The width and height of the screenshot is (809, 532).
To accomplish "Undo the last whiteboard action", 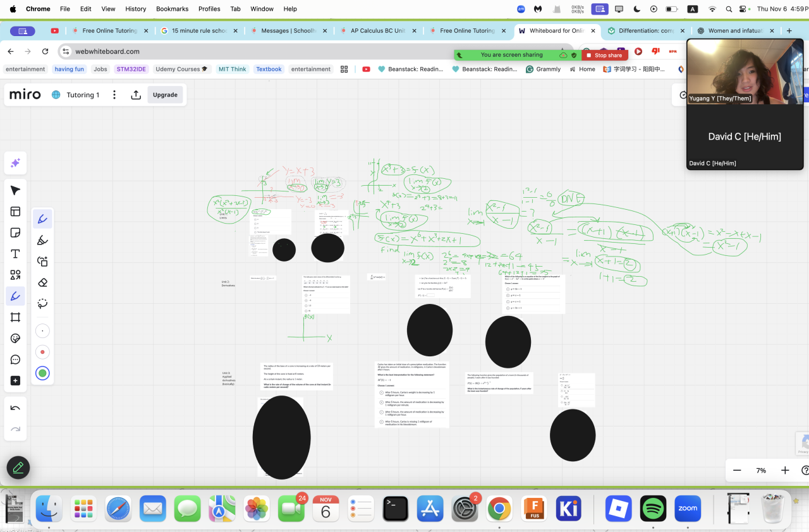I will (x=15, y=408).
